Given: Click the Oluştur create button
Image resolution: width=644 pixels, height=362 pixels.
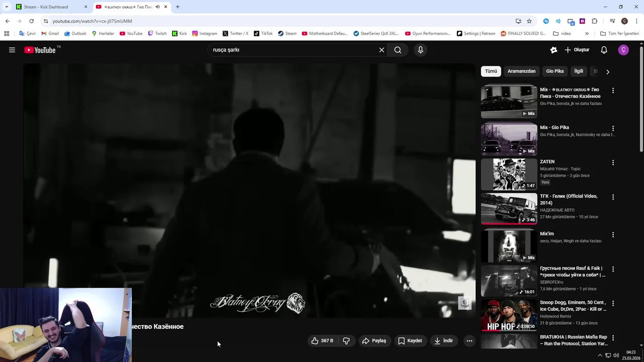Looking at the screenshot, I should [577, 50].
